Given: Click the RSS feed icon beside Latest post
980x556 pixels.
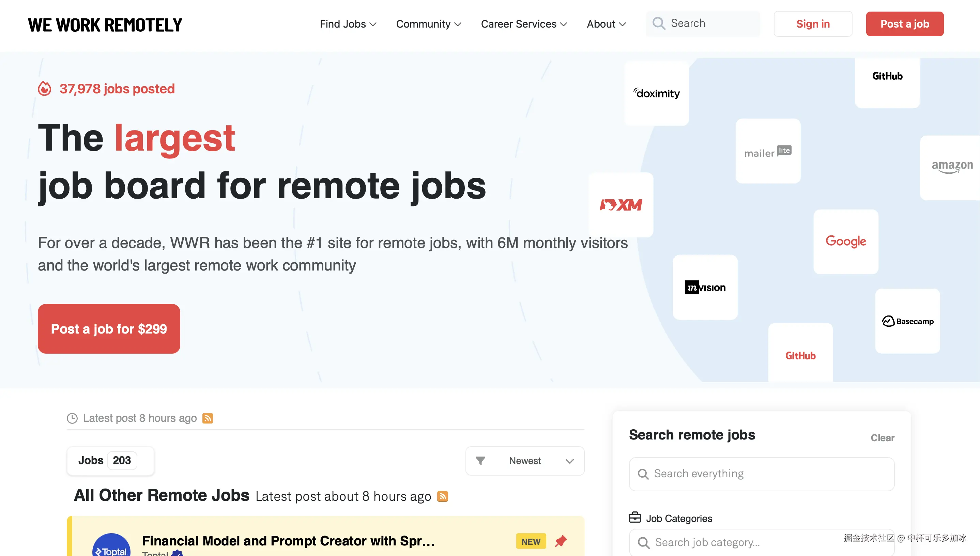Looking at the screenshot, I should point(208,418).
